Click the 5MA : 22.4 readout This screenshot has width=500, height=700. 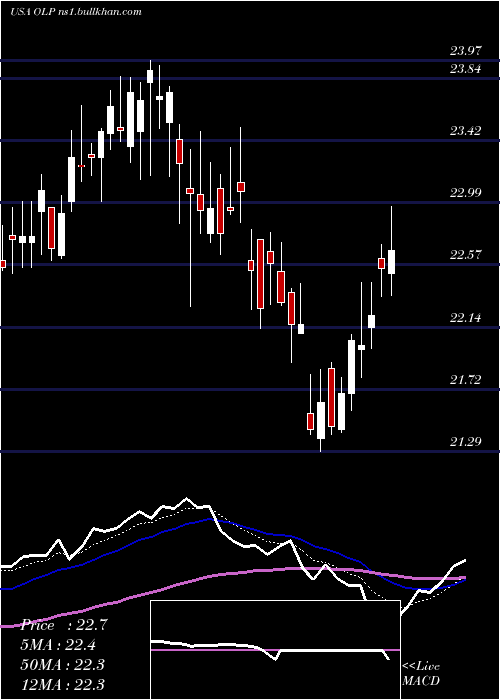click(x=58, y=645)
